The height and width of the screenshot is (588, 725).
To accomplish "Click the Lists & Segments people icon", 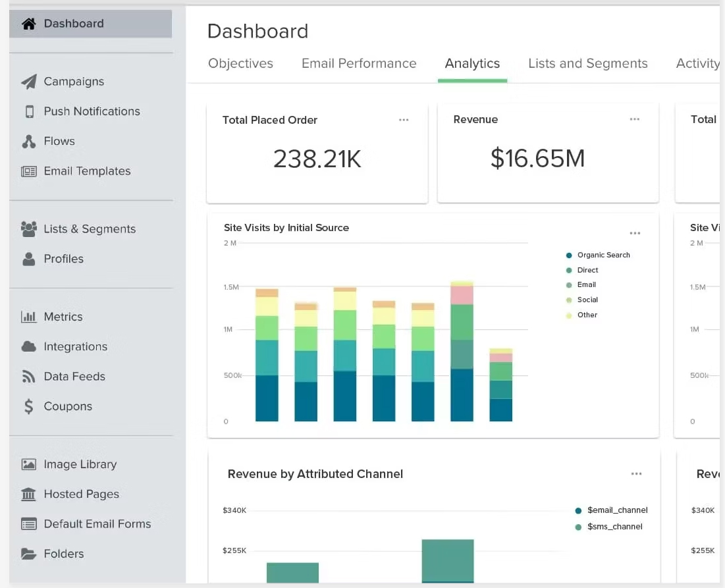I will click(x=28, y=229).
